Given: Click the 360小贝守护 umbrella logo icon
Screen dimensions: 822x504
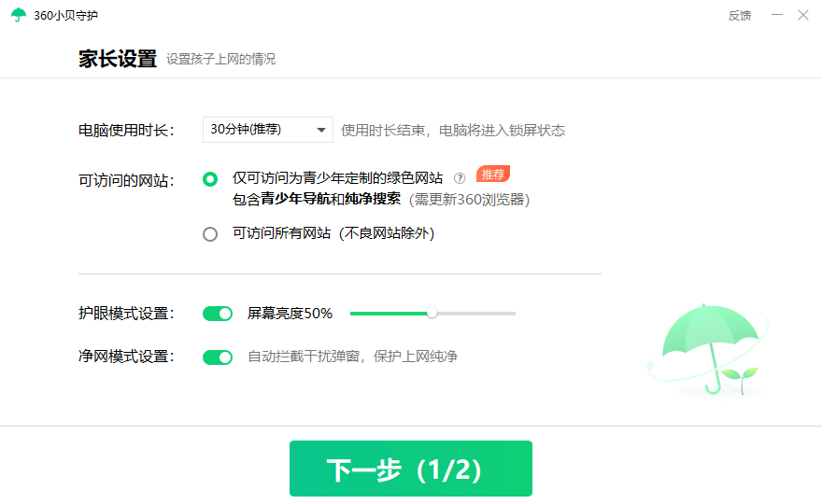Looking at the screenshot, I should [x=18, y=15].
